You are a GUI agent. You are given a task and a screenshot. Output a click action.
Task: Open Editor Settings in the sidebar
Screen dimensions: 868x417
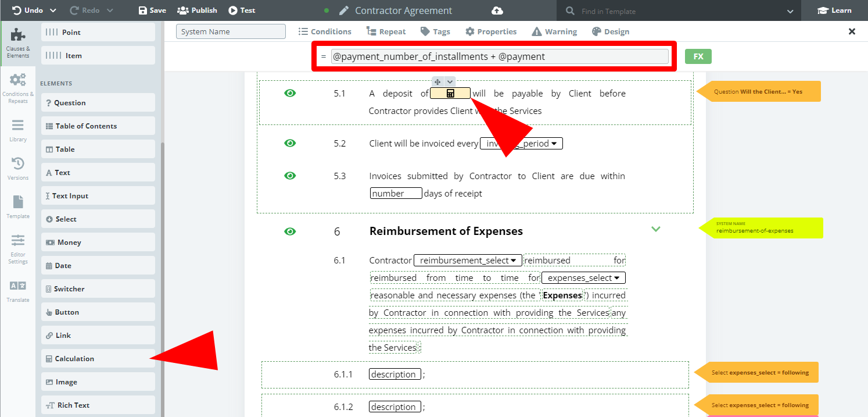pyautogui.click(x=18, y=249)
